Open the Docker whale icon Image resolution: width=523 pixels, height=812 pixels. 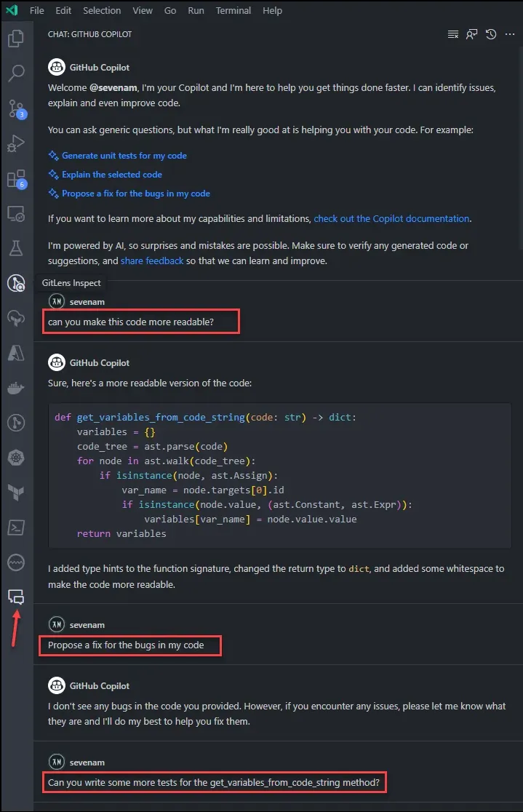16,388
